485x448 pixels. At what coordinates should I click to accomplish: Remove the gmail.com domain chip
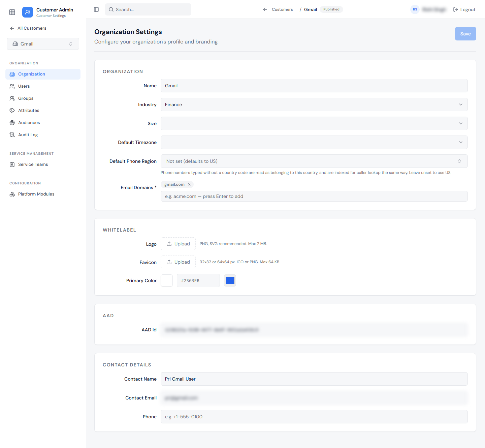tap(189, 184)
